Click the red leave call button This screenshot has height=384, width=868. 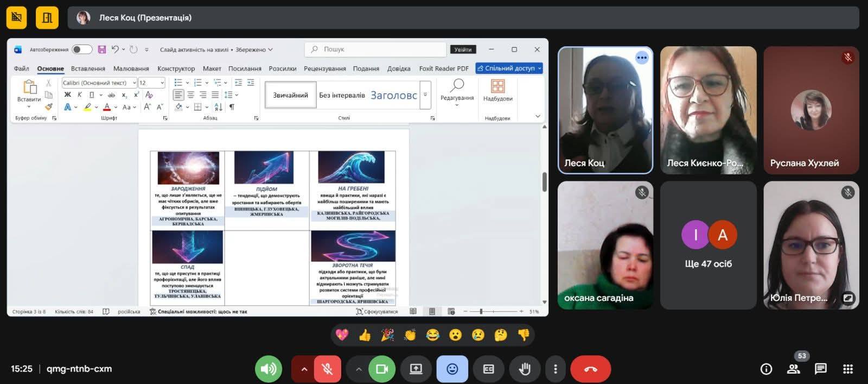(590, 369)
